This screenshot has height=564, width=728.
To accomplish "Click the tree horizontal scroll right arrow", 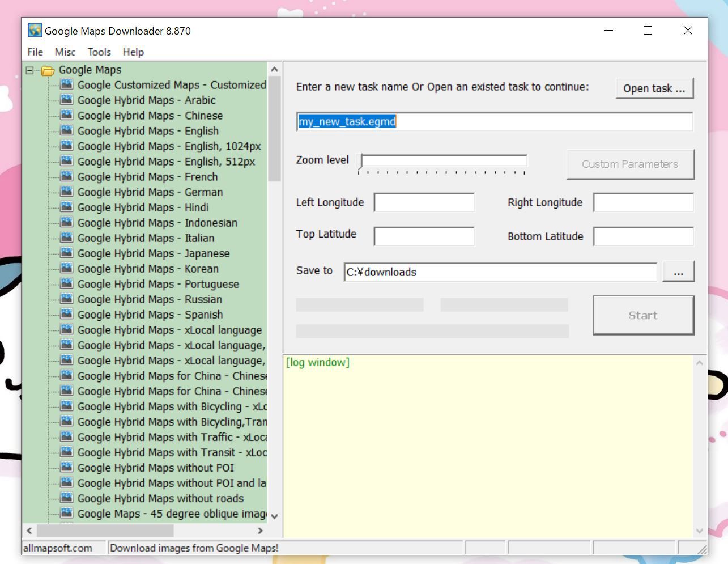I will [x=260, y=531].
